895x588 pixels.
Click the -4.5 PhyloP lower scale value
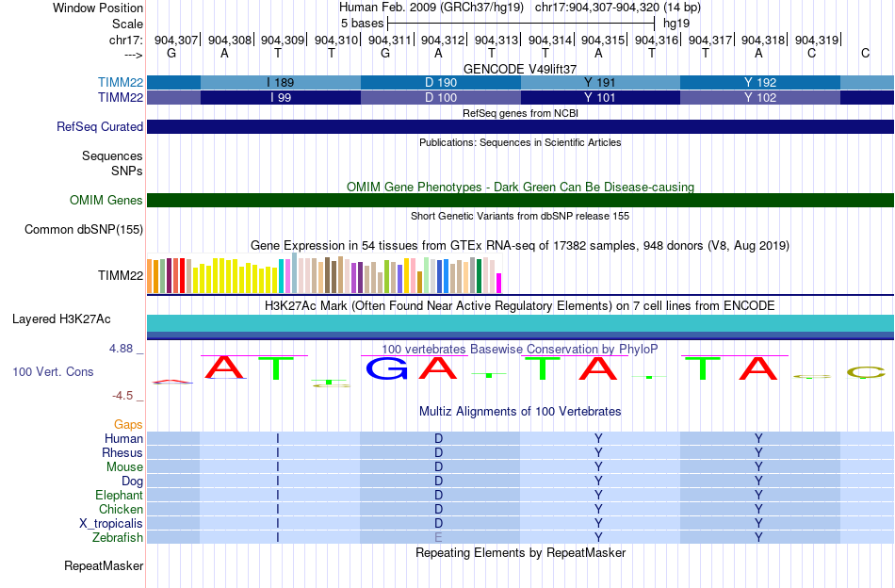pyautogui.click(x=122, y=396)
